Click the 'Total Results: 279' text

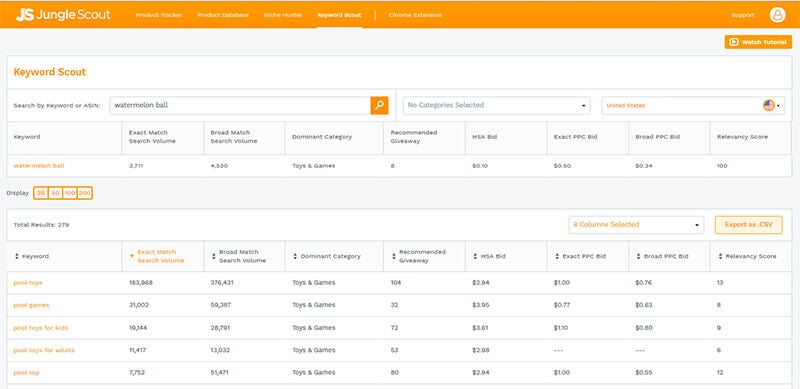41,225
